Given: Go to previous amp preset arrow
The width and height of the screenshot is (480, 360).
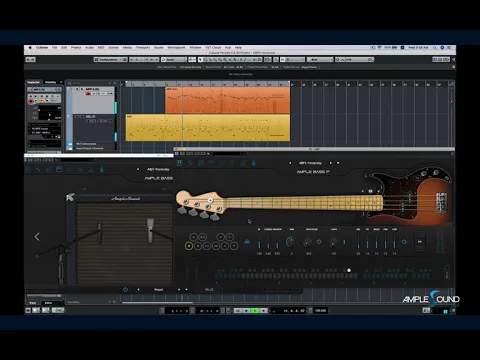Looking at the screenshot, I should click(x=138, y=290).
